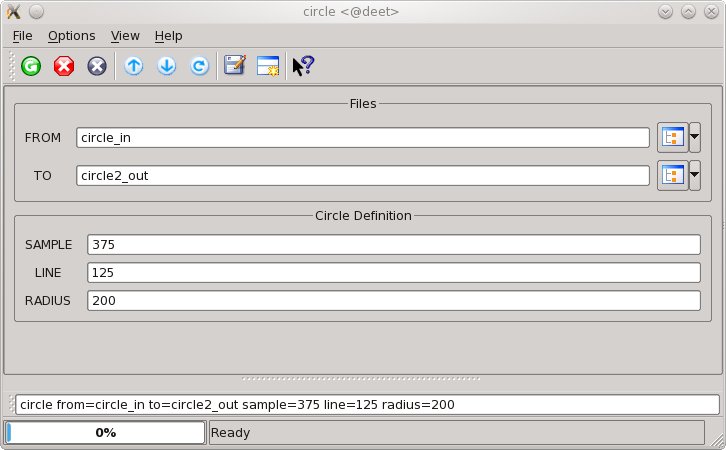Click the command line text box
726x450 pixels.
point(367,404)
